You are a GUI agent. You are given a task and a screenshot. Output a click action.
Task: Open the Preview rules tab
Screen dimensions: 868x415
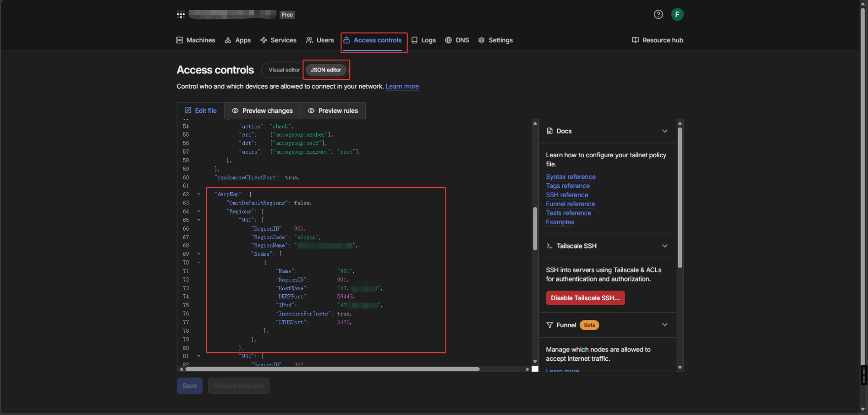point(333,111)
